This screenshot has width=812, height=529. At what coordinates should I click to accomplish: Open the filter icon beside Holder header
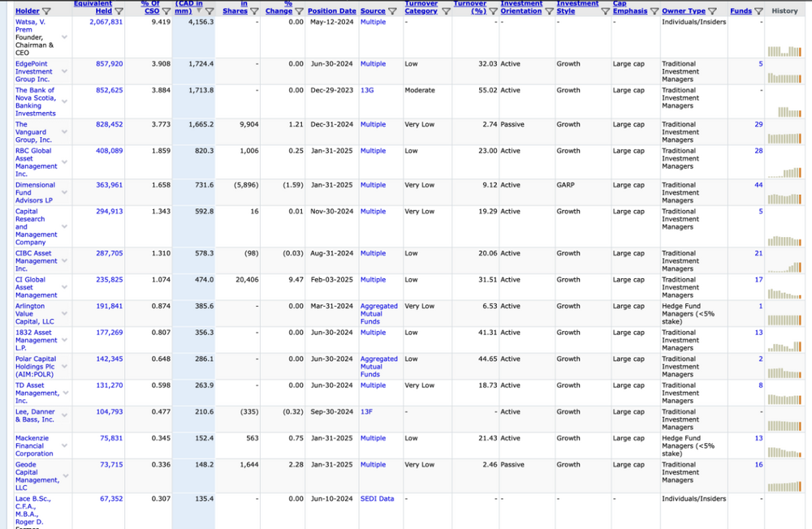point(46,11)
